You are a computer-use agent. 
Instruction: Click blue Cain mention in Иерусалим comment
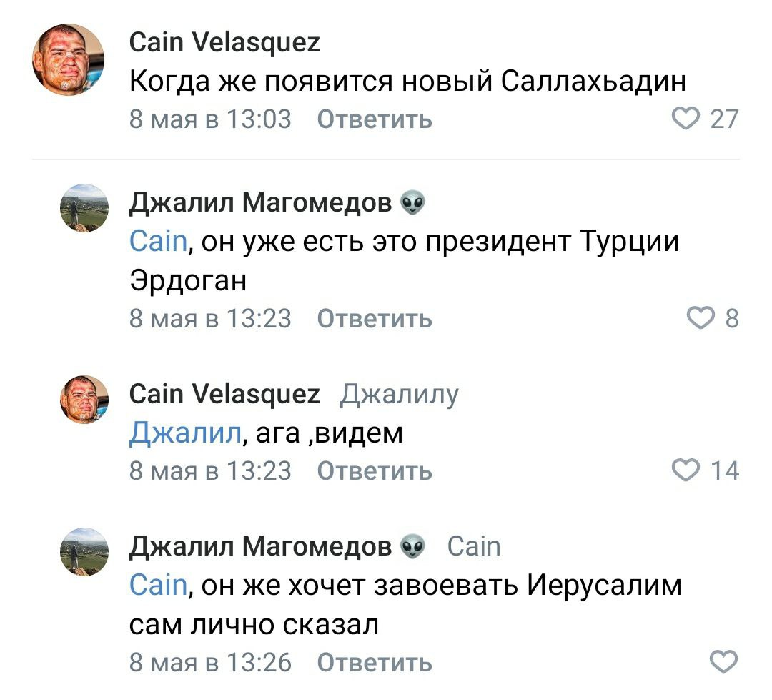[x=157, y=586]
